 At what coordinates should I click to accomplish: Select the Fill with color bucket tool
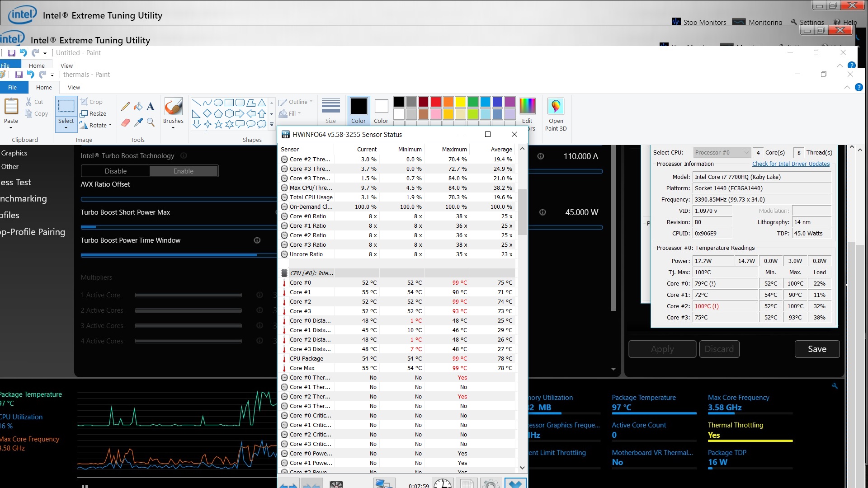[x=138, y=107]
